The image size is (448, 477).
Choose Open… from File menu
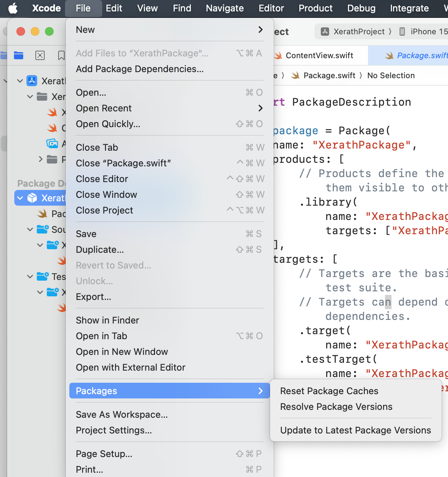pyautogui.click(x=170, y=92)
